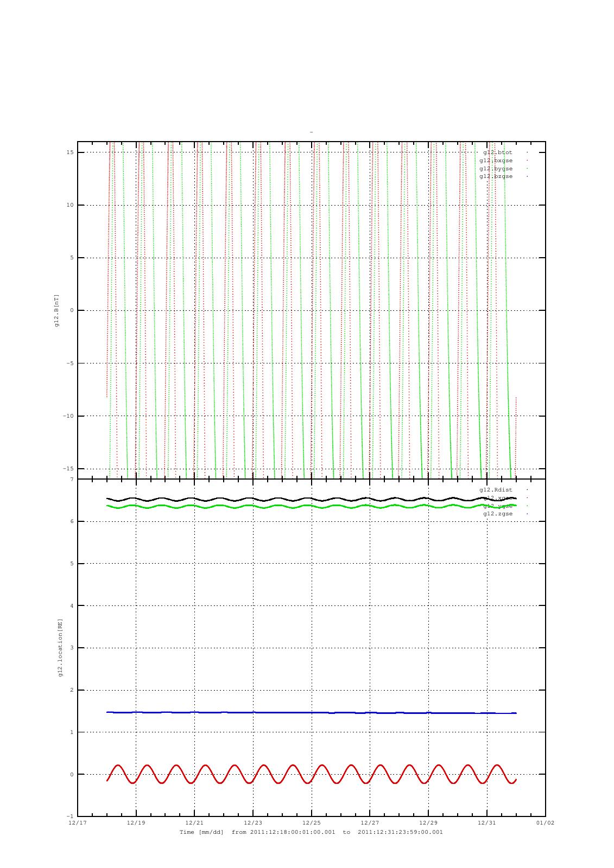Click the 7 tick on the location axis

pyautogui.click(x=71, y=480)
